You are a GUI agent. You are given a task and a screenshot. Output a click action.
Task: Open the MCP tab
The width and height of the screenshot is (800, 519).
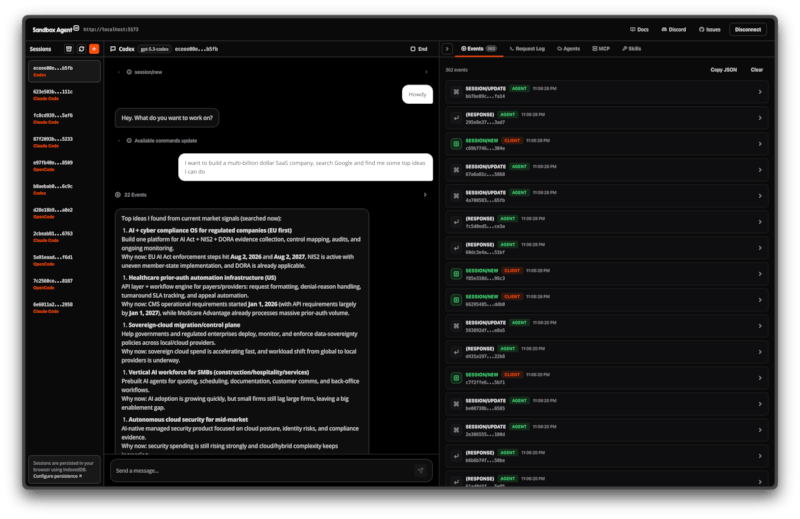click(600, 48)
